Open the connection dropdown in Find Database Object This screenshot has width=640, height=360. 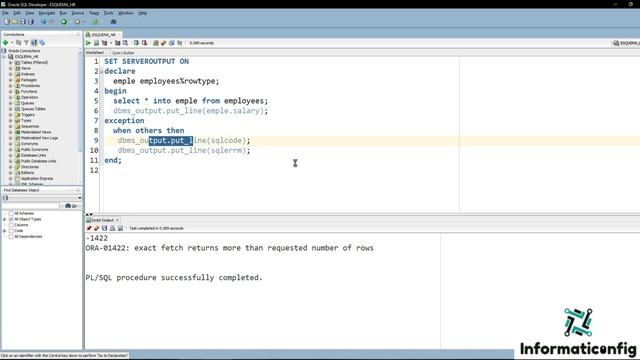click(80, 198)
